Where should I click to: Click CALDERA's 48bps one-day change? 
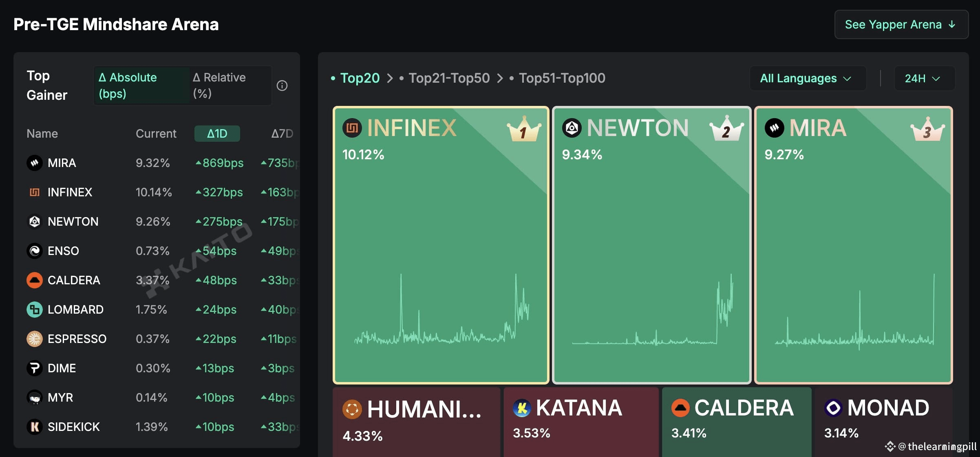216,280
